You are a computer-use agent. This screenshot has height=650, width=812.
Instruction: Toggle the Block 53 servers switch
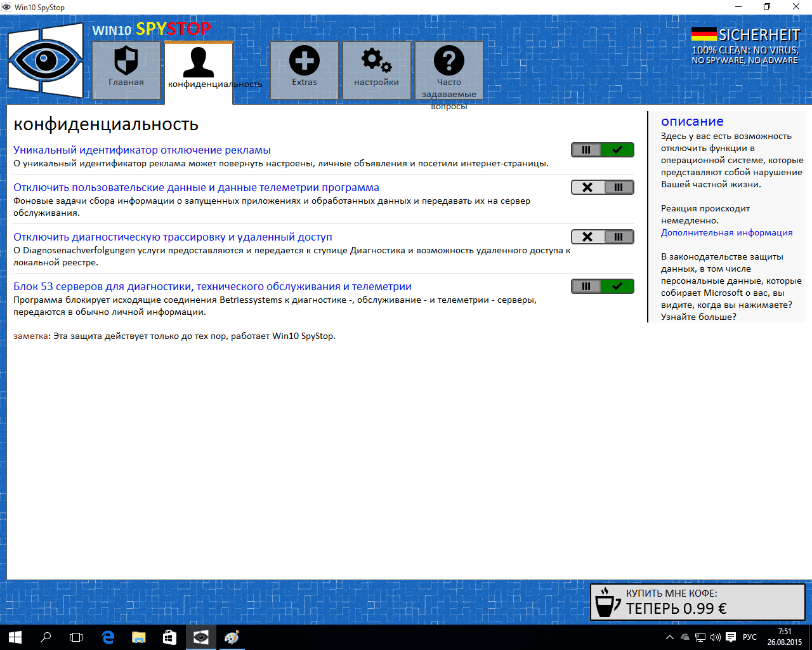[603, 286]
